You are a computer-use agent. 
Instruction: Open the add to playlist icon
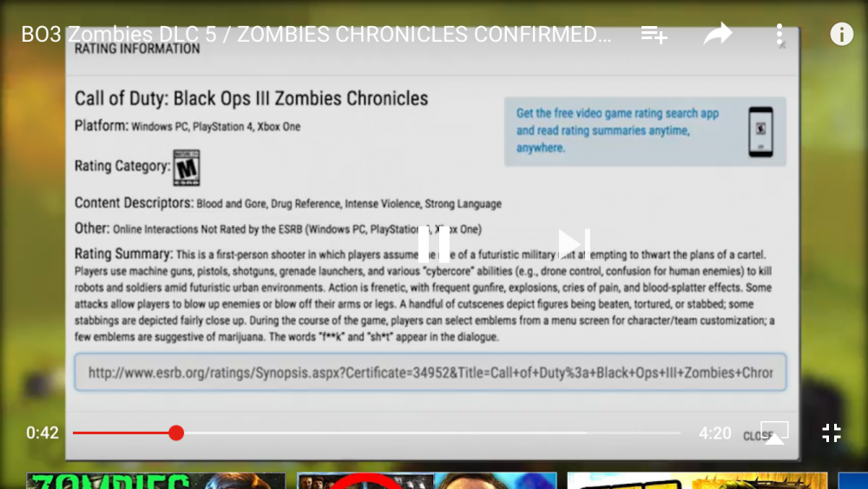(x=654, y=36)
